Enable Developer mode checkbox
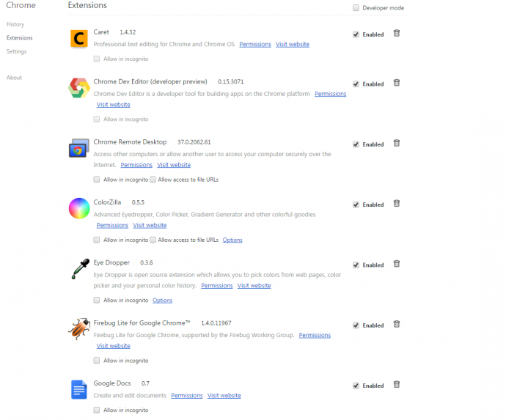The width and height of the screenshot is (506, 420). [356, 8]
